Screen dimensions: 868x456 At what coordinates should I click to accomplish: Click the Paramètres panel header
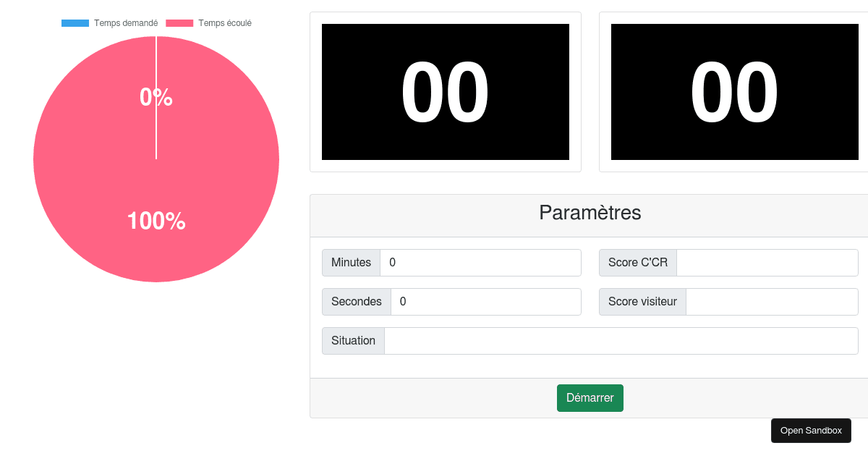[x=590, y=214]
